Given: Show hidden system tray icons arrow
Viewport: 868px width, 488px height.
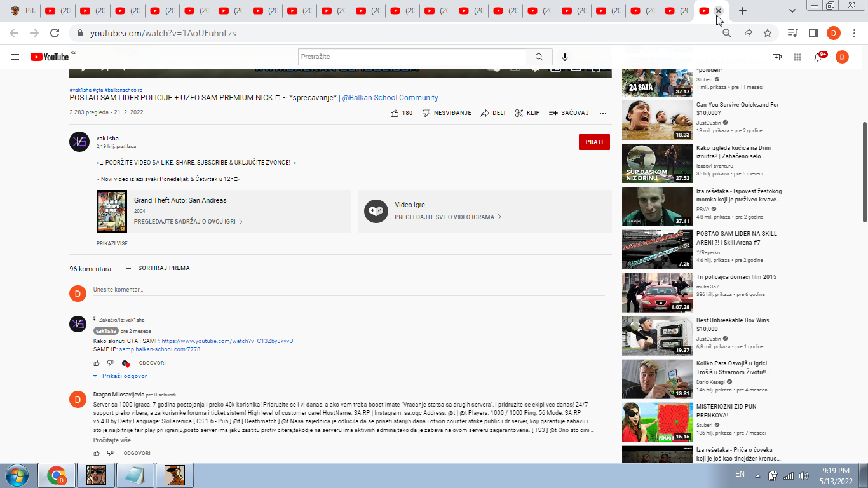Looking at the screenshot, I should click(757, 475).
